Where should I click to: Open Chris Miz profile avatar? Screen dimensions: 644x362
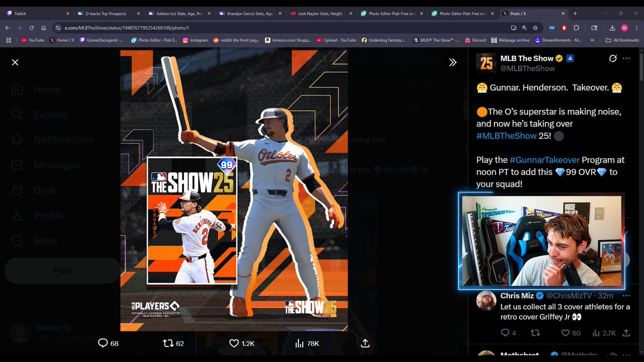click(486, 301)
